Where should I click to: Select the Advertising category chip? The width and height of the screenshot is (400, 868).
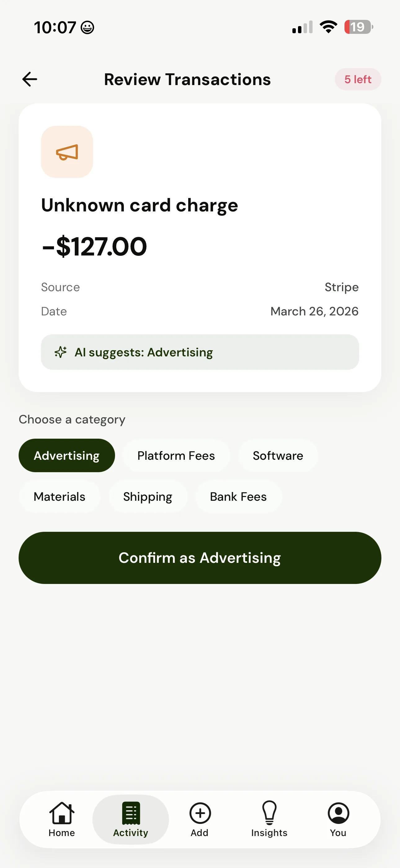[x=67, y=455]
